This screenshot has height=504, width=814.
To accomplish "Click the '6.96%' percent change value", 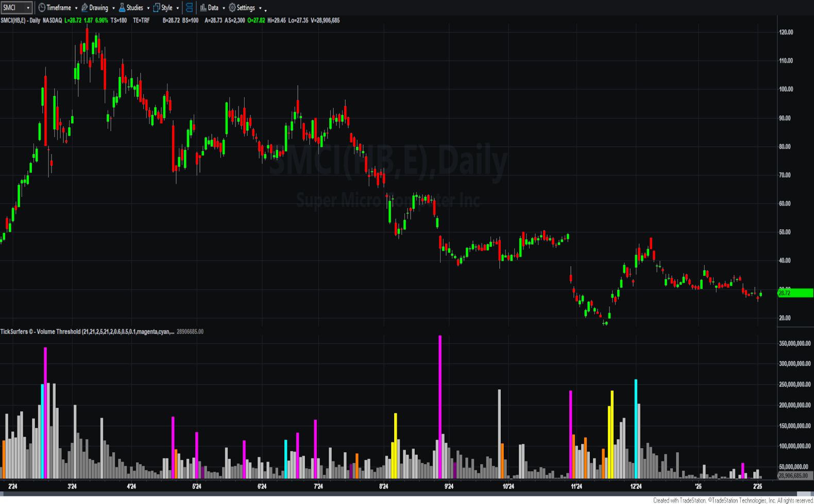I will point(101,21).
